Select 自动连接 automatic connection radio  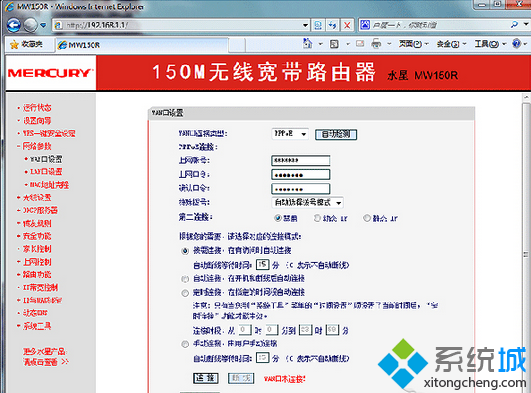coord(185,279)
